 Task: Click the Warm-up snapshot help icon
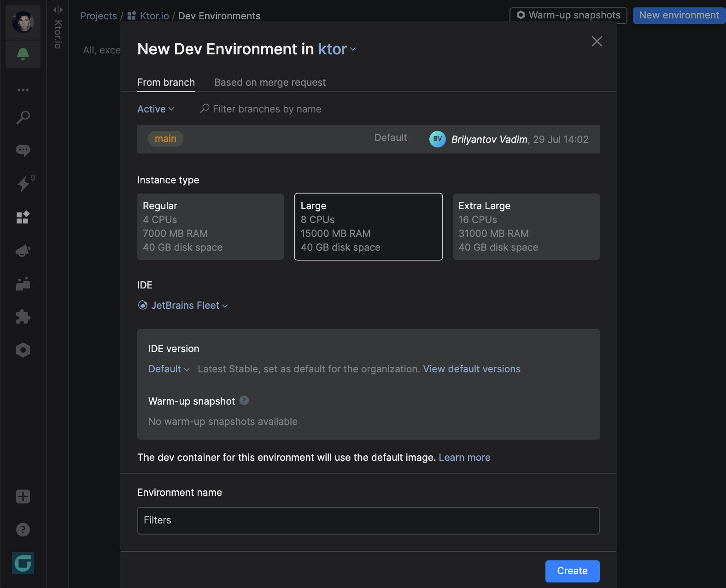245,400
